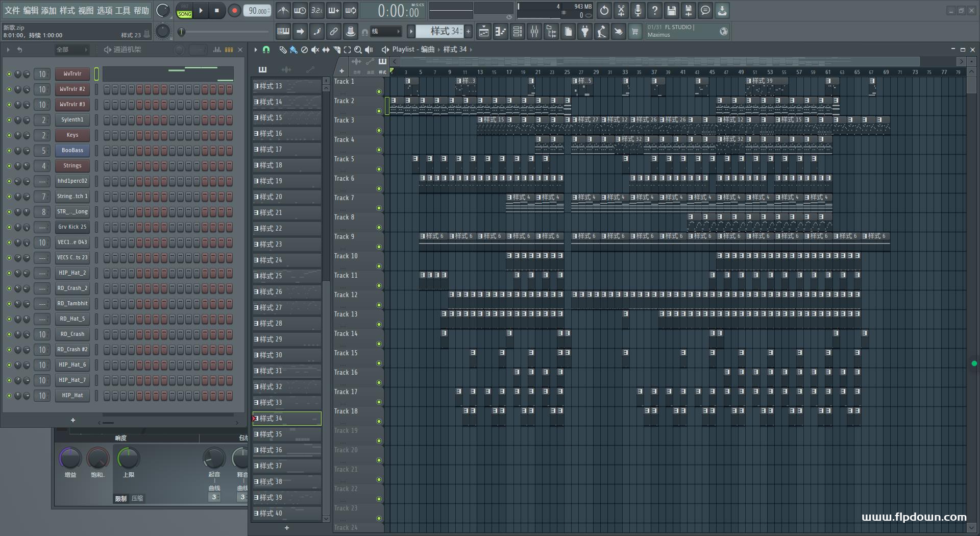
Task: Toggle loop recording icon
Action: pyautogui.click(x=351, y=10)
